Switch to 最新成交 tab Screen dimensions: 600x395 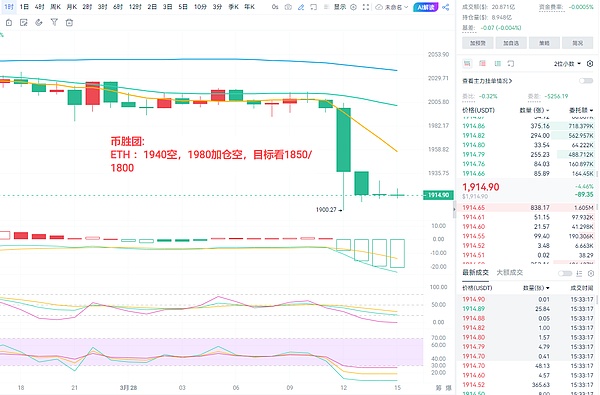pyautogui.click(x=475, y=273)
